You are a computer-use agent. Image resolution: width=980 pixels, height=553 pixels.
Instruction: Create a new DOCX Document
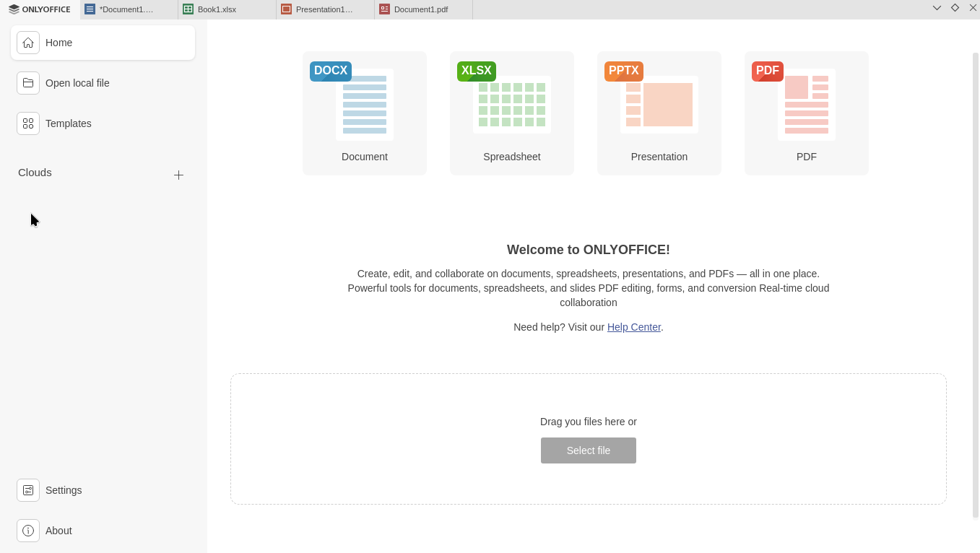(365, 113)
